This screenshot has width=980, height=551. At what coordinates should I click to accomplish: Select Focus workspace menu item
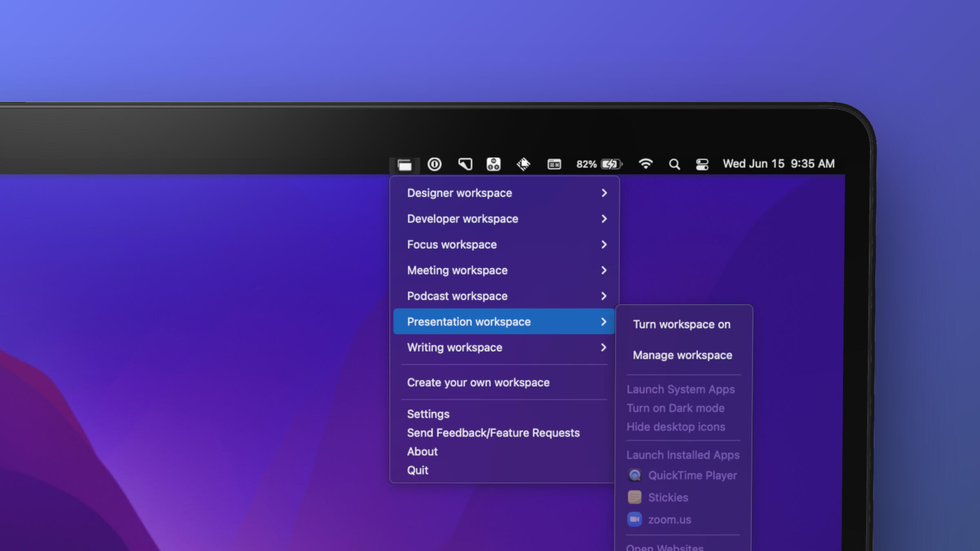[x=452, y=244]
